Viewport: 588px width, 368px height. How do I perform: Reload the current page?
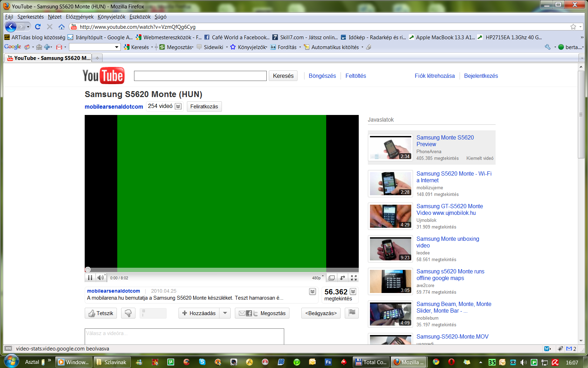tap(38, 27)
